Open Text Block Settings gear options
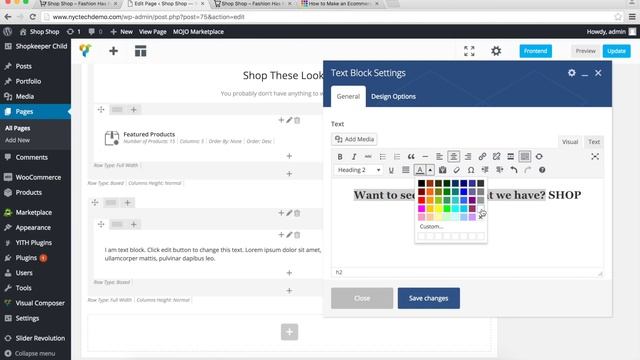Screen dimensions: 640x360 [572, 73]
